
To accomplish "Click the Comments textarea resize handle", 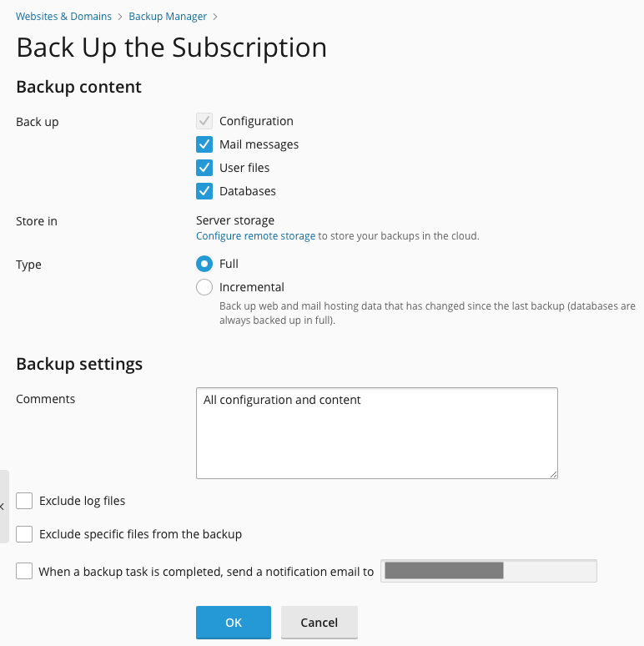I will tap(553, 474).
